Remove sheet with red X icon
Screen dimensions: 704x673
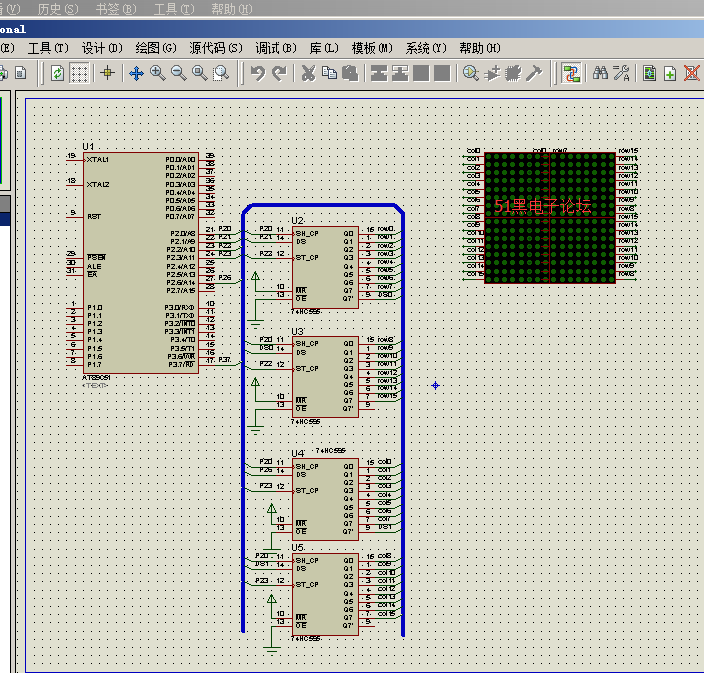coord(691,73)
